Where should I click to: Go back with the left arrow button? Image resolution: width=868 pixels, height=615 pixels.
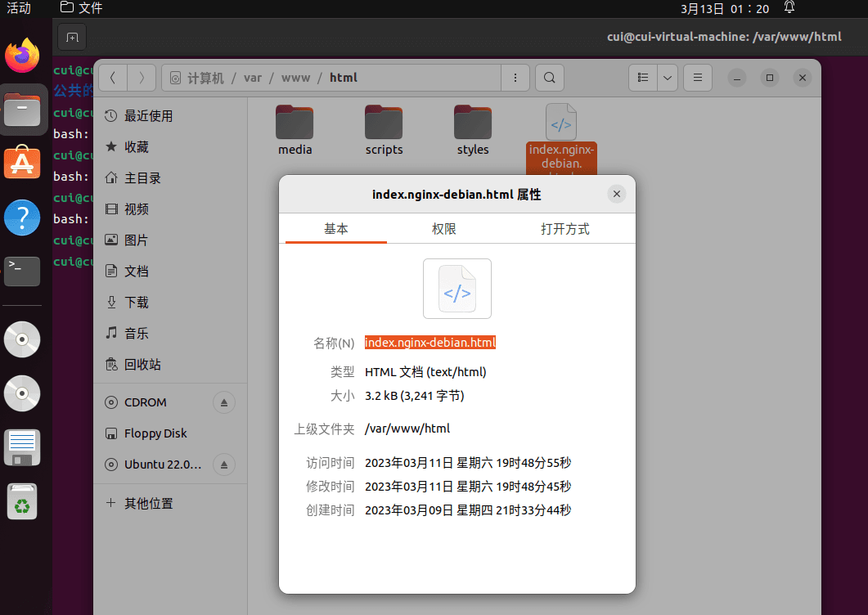pos(113,78)
